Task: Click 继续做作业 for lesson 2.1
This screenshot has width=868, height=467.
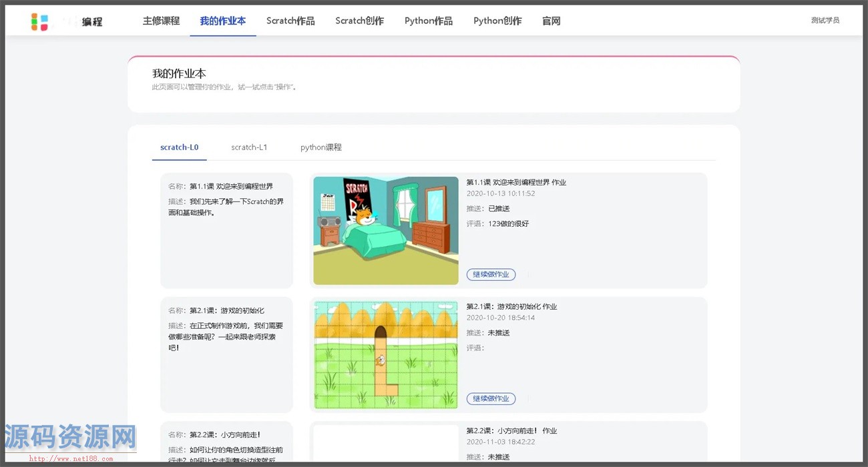Action: (491, 398)
